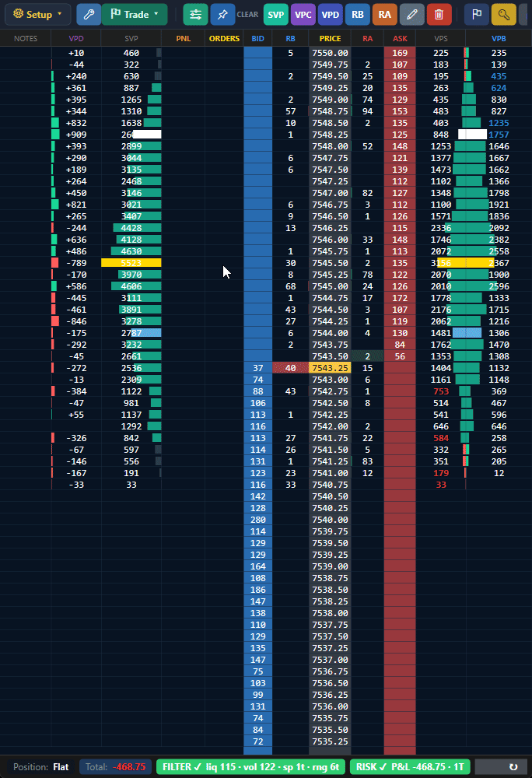Click bid size 164 at 7539.00

[257, 566]
